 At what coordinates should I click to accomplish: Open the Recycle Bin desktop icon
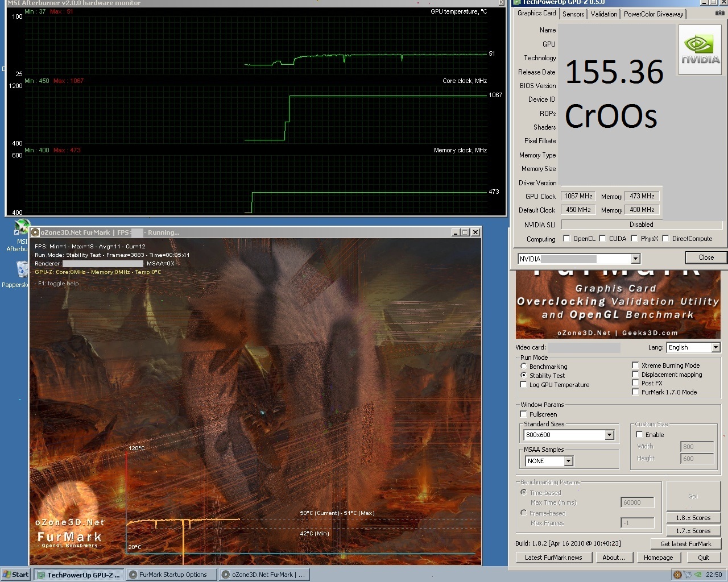[x=22, y=270]
